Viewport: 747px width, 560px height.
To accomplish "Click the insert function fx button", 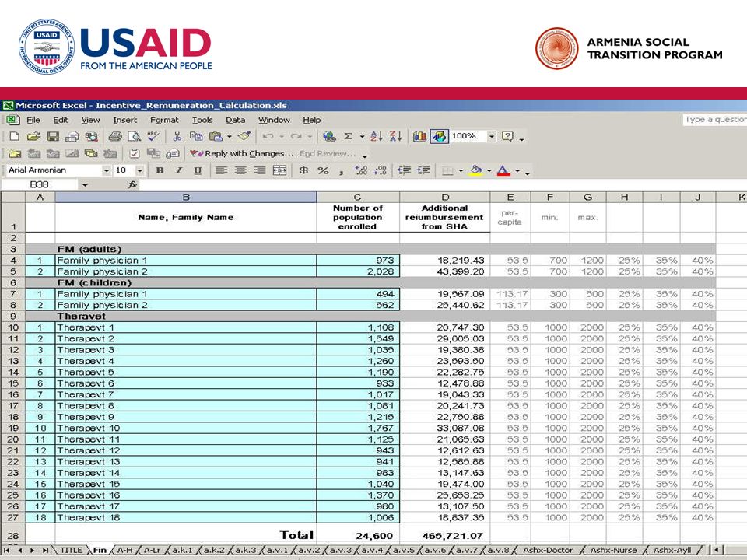I will (133, 185).
